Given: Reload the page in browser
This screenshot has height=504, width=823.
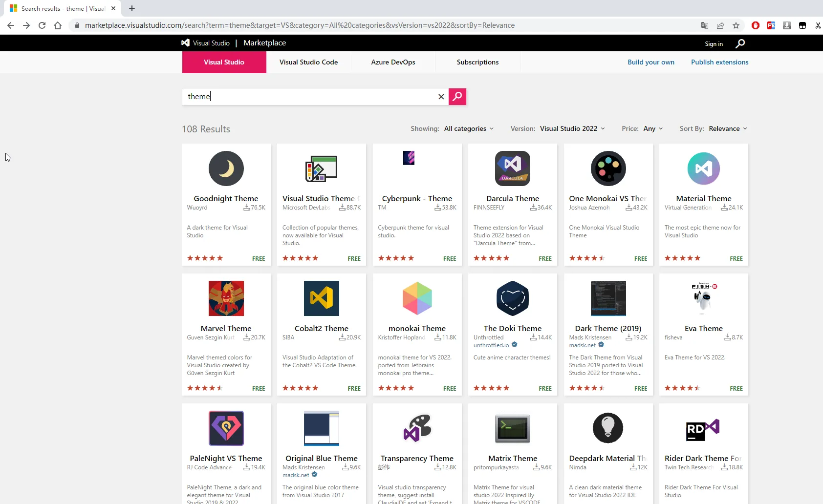Looking at the screenshot, I should pyautogui.click(x=42, y=25).
